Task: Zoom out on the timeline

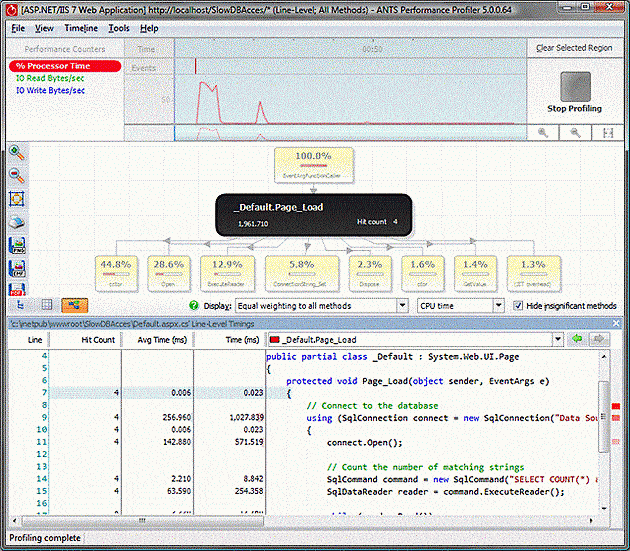Action: tap(575, 133)
